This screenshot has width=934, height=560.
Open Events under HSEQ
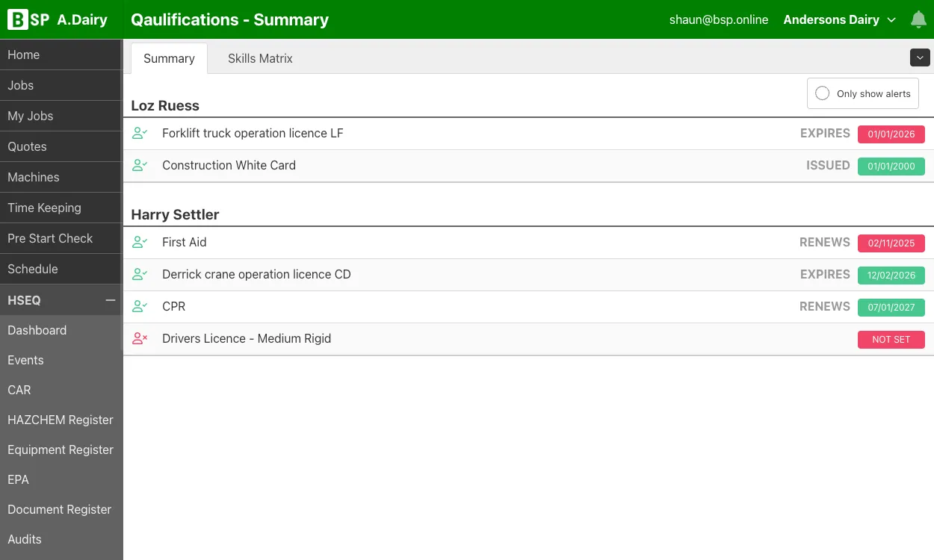pos(61,360)
